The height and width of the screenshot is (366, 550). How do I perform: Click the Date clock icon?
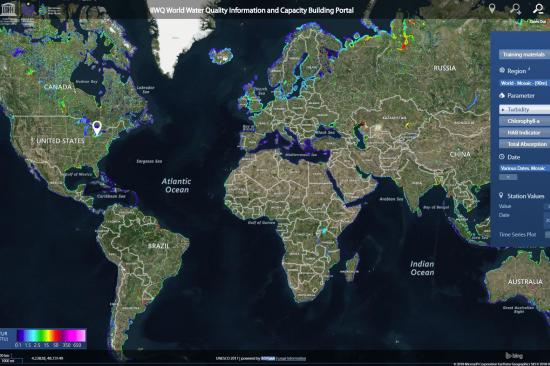(x=502, y=157)
